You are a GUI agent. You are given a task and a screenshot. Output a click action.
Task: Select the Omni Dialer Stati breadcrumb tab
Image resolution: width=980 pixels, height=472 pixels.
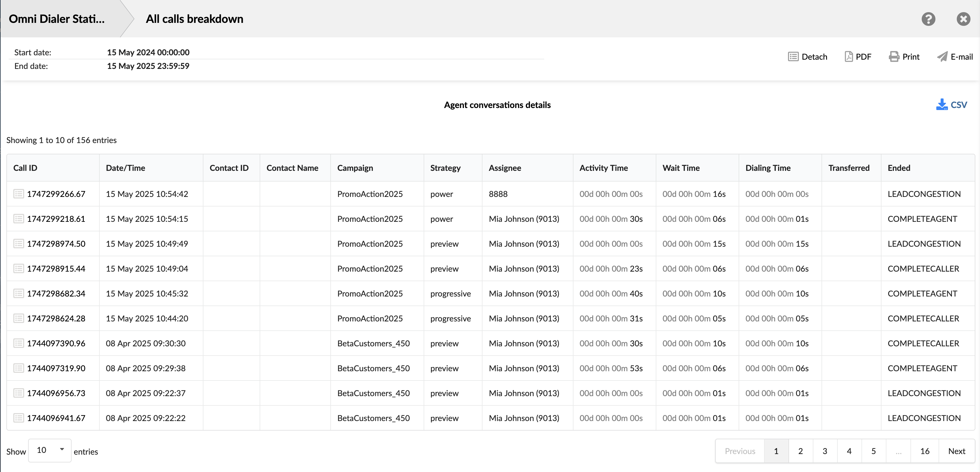56,19
